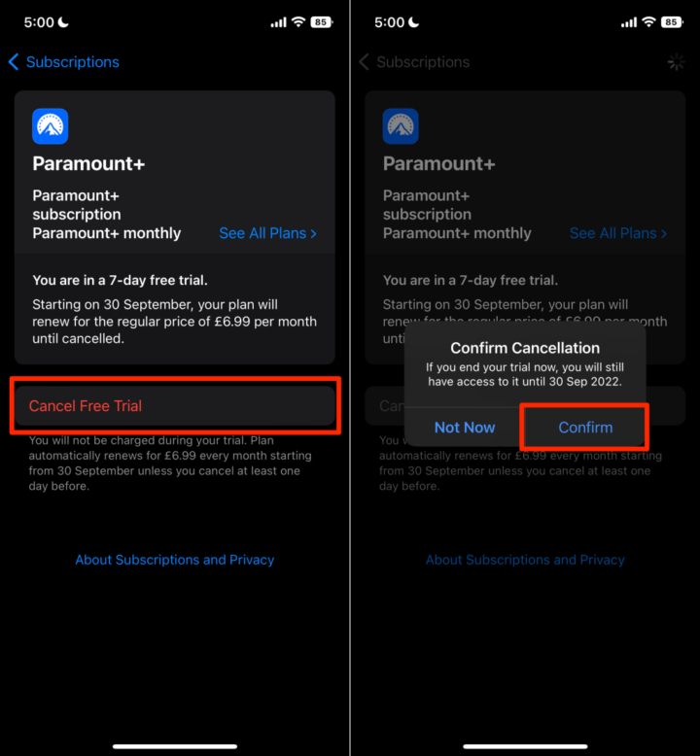
Task: Tap the Wi-Fi status icon on left screen
Action: [298, 22]
